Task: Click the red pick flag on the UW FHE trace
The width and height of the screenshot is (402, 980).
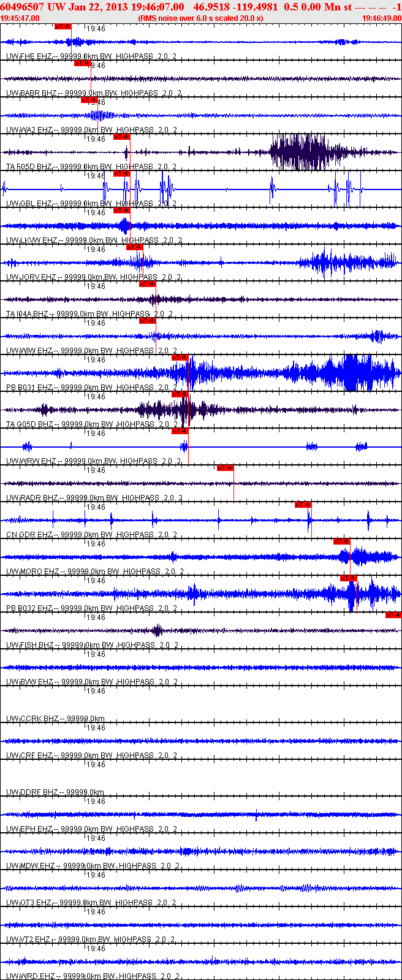Action: pos(63,26)
